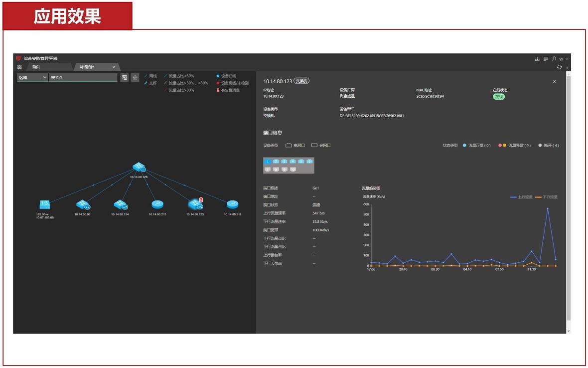Open the 区域 dropdown selector
Image resolution: width=588 pixels, height=368 pixels.
(32, 78)
